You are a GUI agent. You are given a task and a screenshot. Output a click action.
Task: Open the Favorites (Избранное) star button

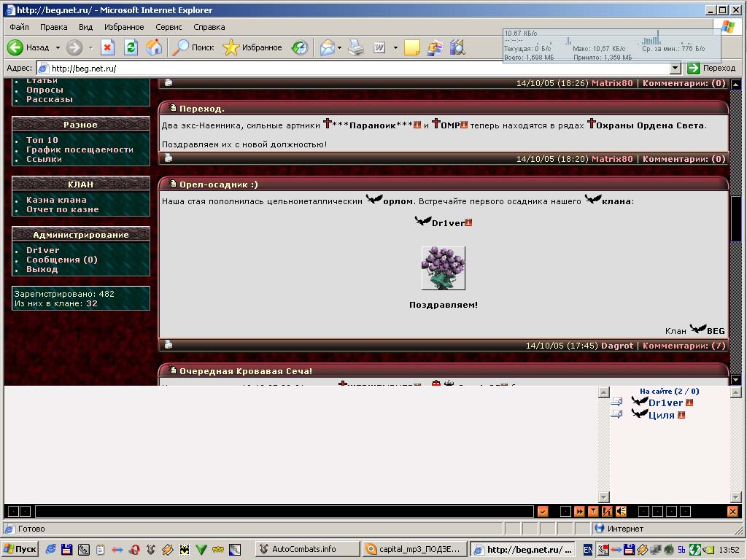point(252,47)
